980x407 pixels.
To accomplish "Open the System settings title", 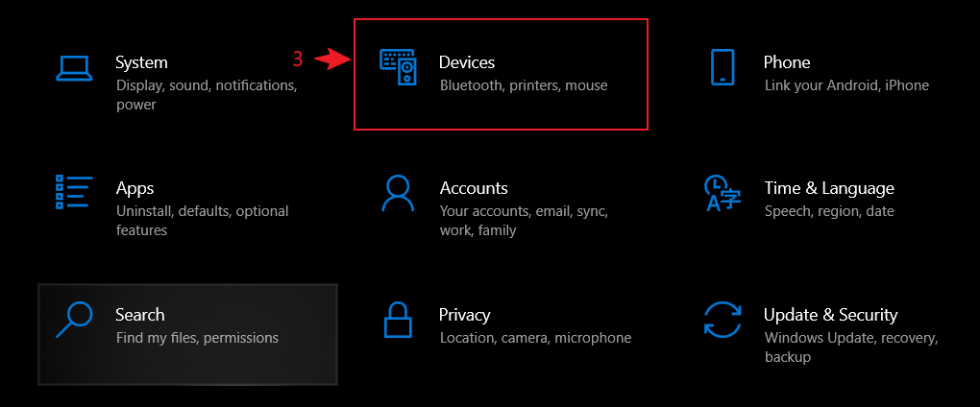I will coord(141,62).
